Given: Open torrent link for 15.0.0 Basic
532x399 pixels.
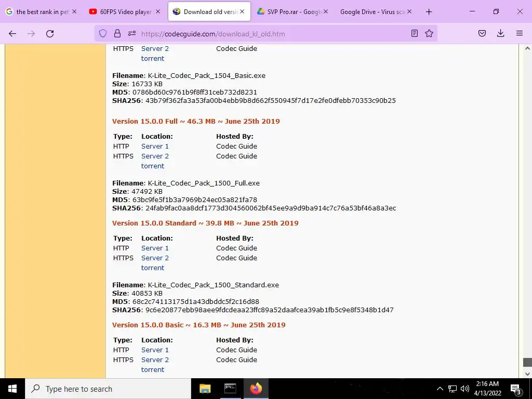Looking at the screenshot, I should pyautogui.click(x=153, y=369).
